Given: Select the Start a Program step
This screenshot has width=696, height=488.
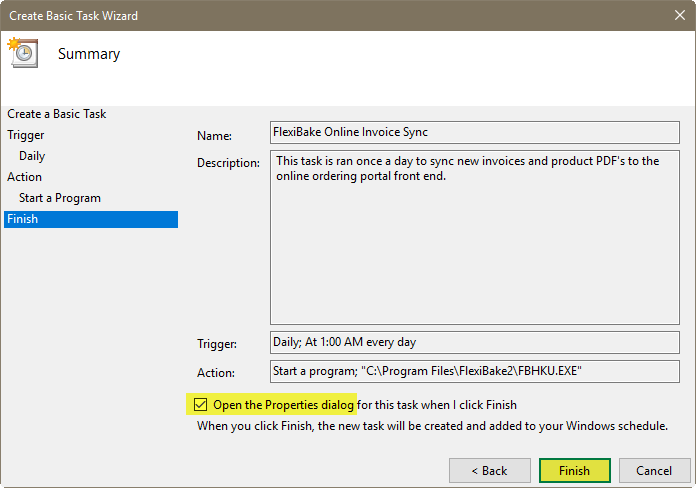Looking at the screenshot, I should 60,198.
